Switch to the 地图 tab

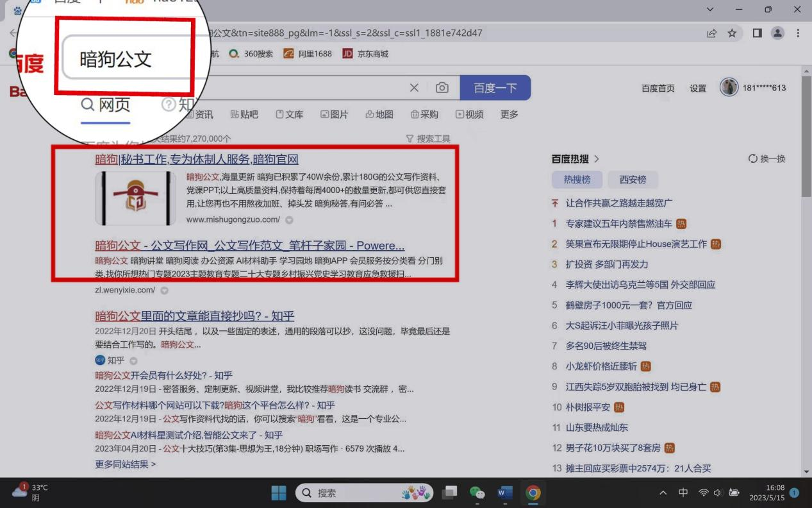pyautogui.click(x=379, y=115)
